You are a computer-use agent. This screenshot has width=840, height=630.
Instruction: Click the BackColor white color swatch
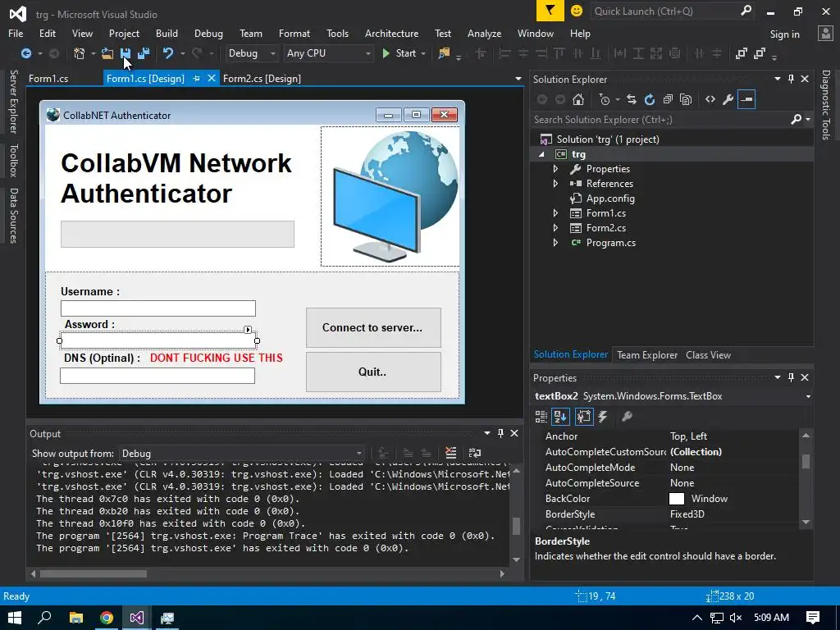[677, 499]
